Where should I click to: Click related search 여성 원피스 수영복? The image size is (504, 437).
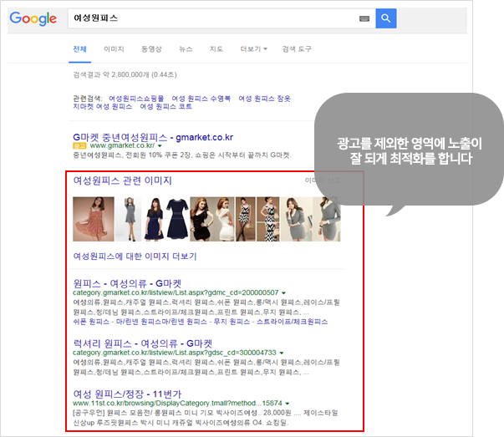pos(201,99)
